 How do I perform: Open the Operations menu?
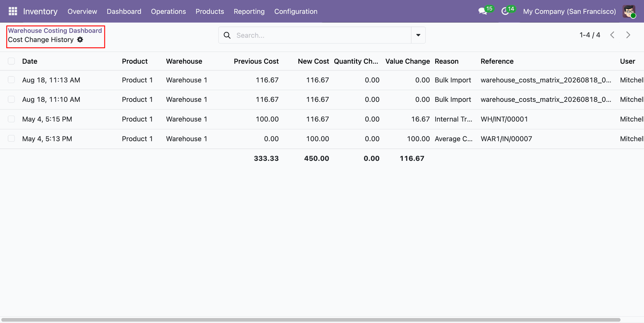[168, 11]
